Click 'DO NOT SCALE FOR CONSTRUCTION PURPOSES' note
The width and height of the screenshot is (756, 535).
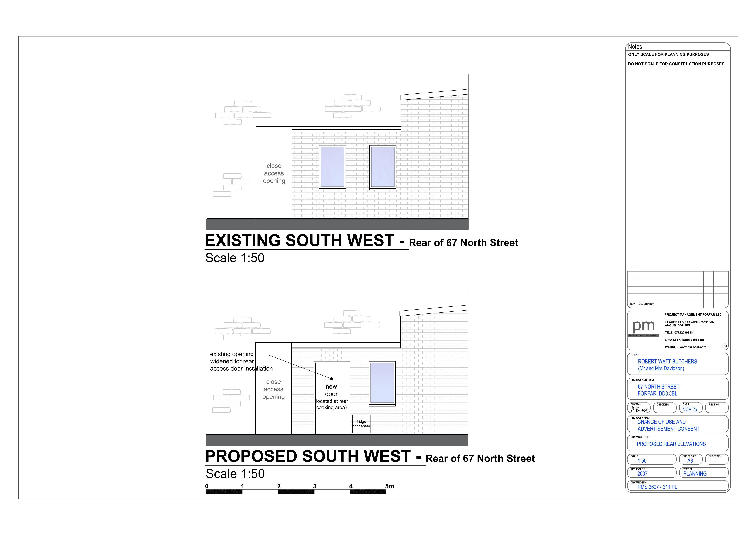tap(676, 64)
